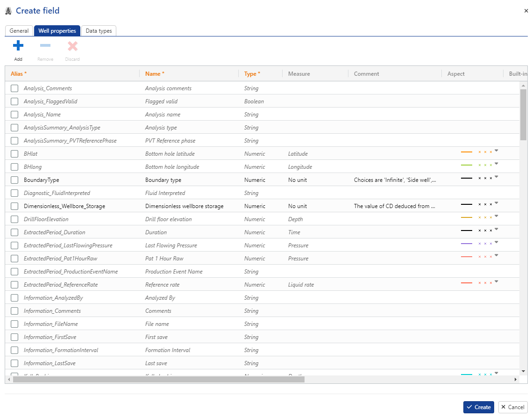
Task: Click the Create button
Action: [x=478, y=407]
